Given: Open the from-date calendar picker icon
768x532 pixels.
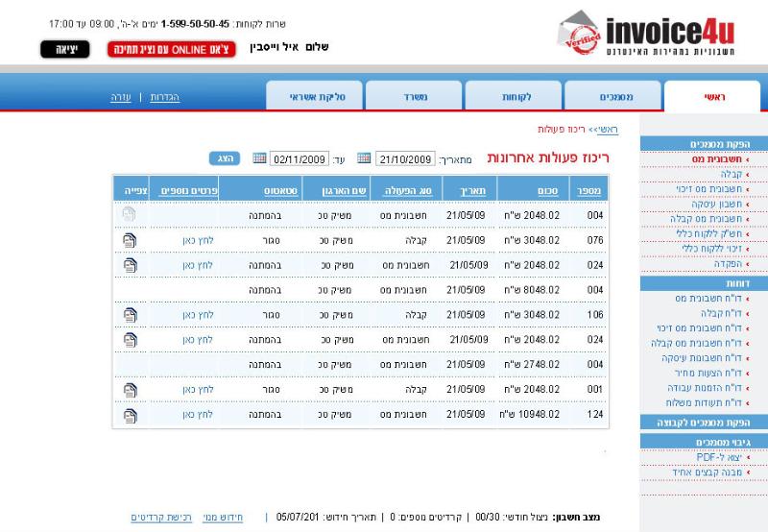Looking at the screenshot, I should point(364,158).
